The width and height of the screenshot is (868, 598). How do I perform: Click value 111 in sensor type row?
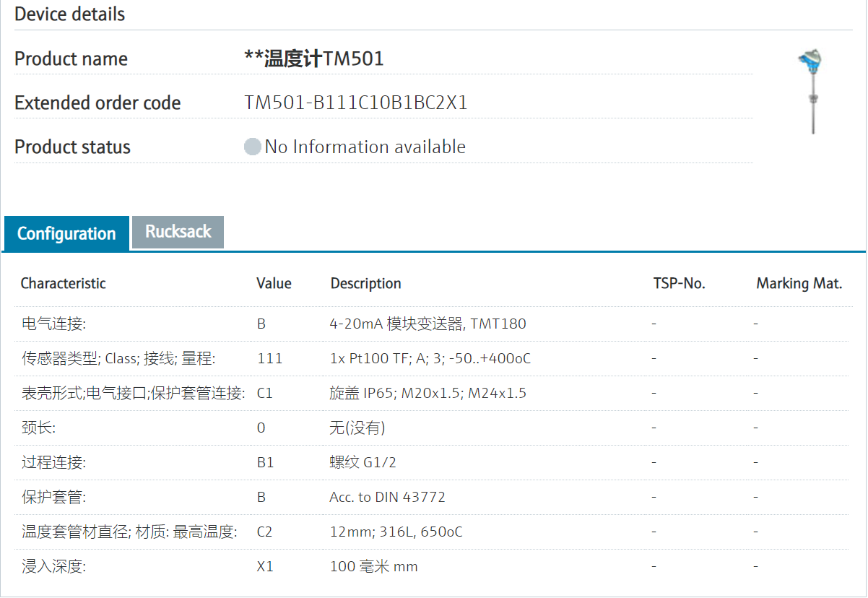coord(269,359)
